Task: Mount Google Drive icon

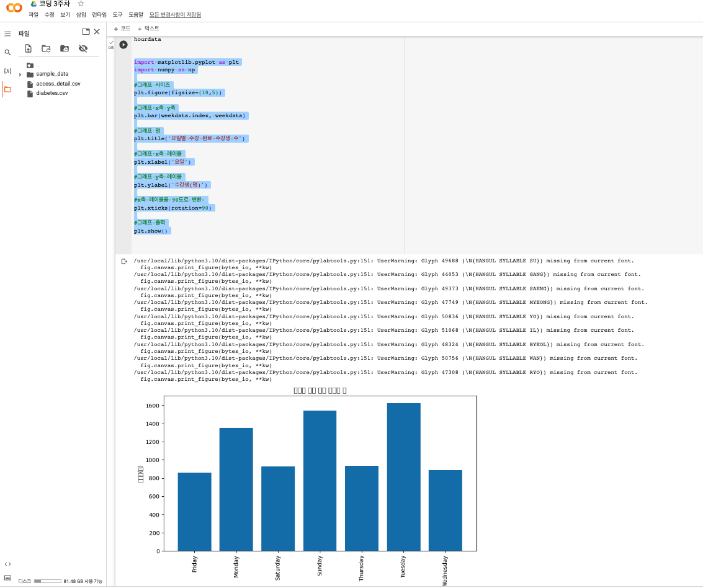Action: 65,48
